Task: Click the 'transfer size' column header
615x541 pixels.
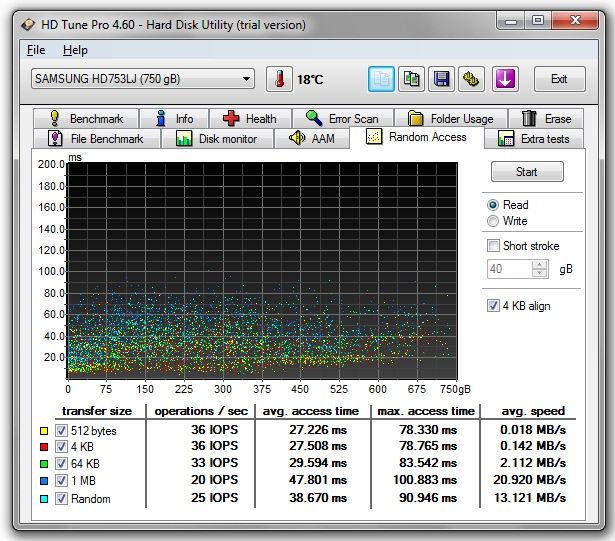Action: 97,411
